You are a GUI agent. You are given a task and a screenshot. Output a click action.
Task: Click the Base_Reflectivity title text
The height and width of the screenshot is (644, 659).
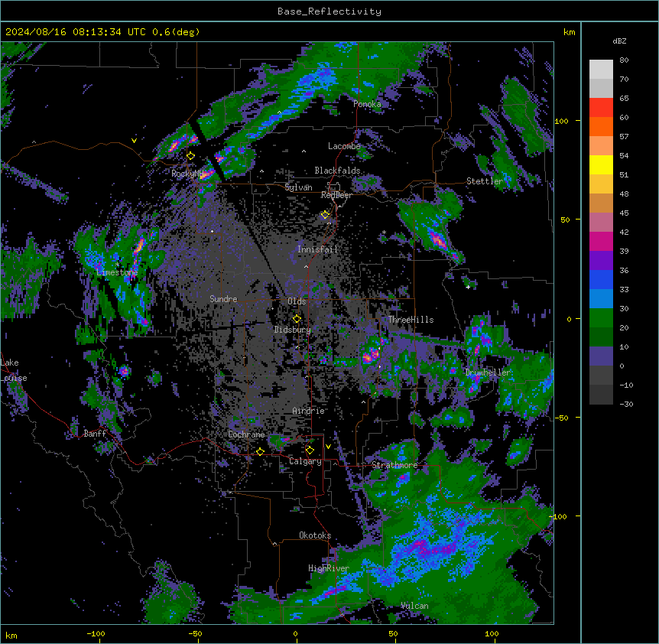pyautogui.click(x=329, y=11)
